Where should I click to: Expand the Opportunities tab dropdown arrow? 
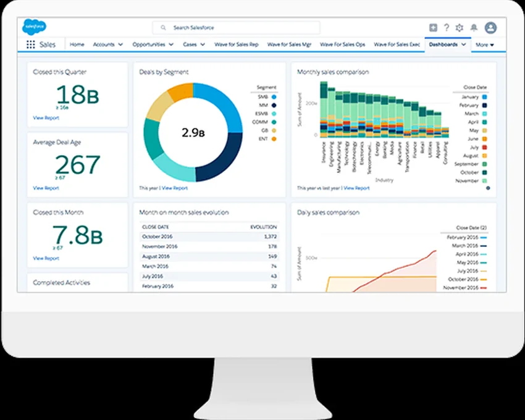coord(170,44)
